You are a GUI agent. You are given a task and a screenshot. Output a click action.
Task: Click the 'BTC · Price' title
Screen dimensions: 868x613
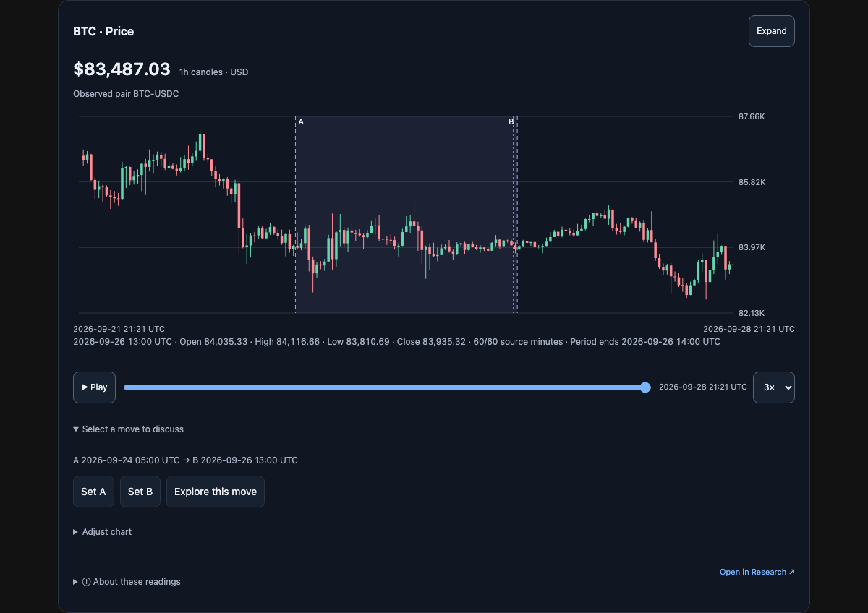(x=103, y=31)
